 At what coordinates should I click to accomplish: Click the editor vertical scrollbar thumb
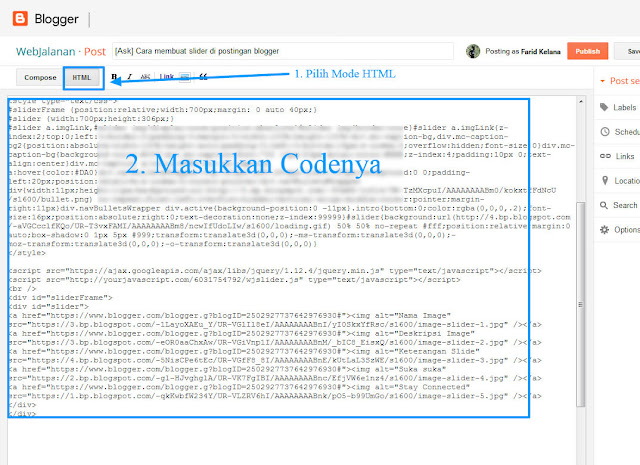click(581, 304)
